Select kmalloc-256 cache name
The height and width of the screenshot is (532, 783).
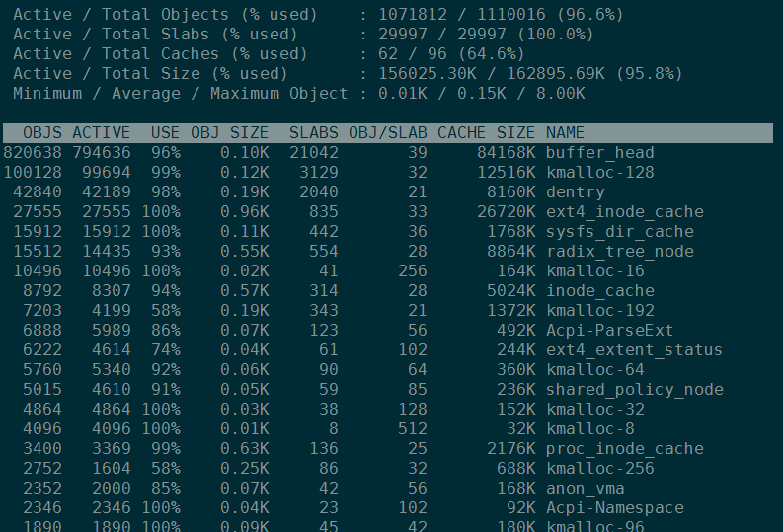point(599,468)
